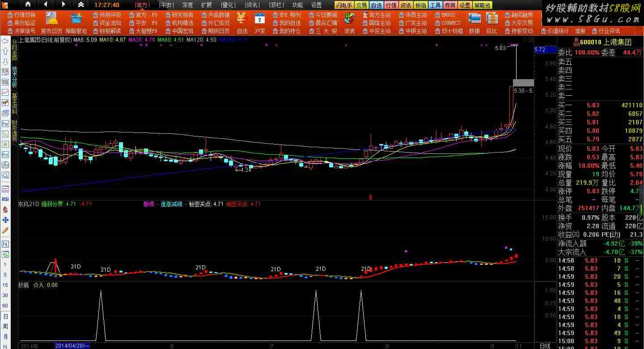Switch to 基本资料 vertical tab
644x349 pixels.
[x=14, y=104]
